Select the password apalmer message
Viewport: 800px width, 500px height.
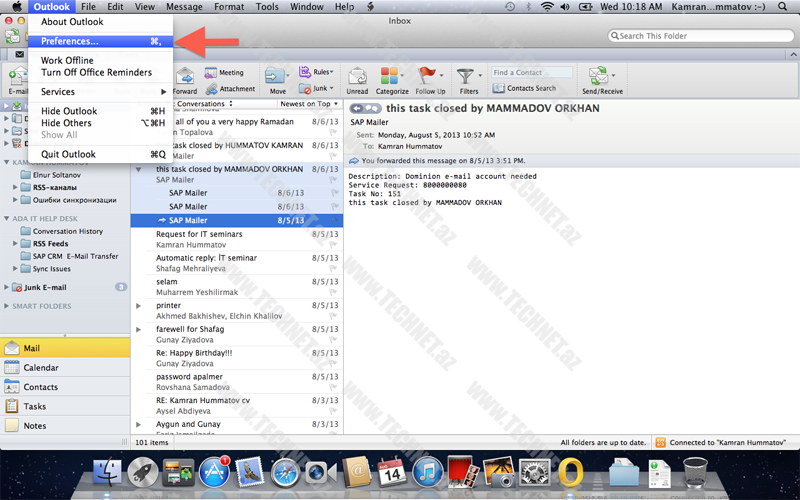coord(237,382)
